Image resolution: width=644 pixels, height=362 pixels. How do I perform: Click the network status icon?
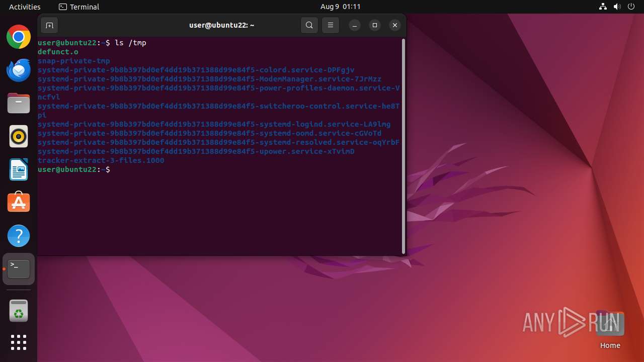[x=603, y=7]
